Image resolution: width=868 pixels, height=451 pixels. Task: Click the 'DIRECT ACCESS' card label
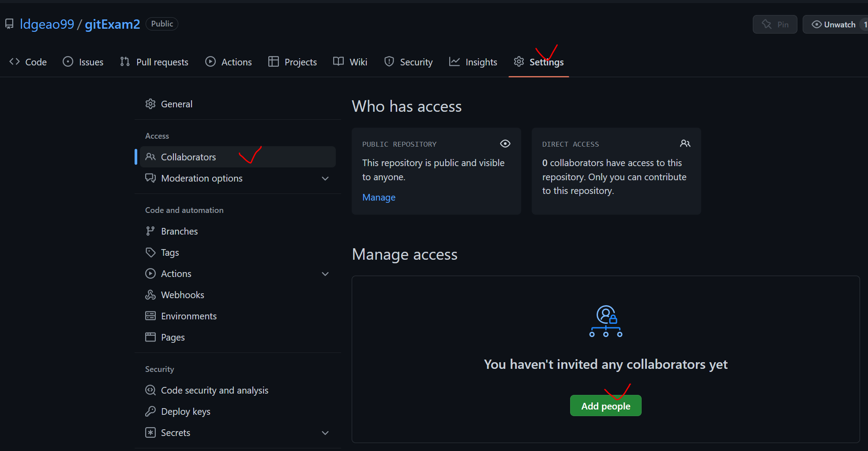click(571, 144)
